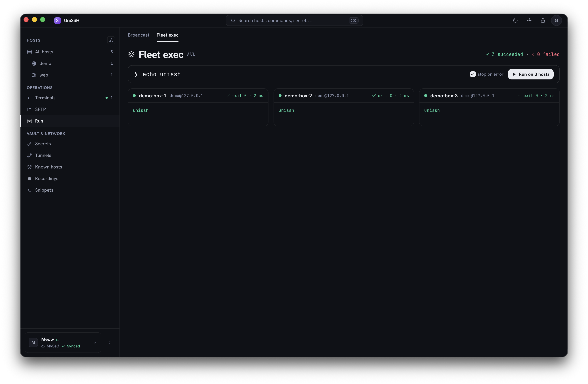Image resolution: width=588 pixels, height=384 pixels.
Task: Open the Snippets page
Action: pyautogui.click(x=70, y=190)
